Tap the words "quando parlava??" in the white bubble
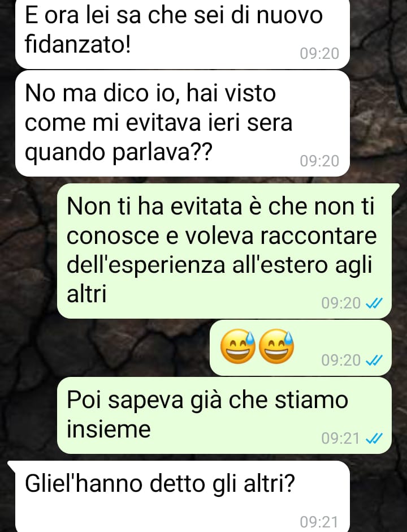 tap(119, 153)
